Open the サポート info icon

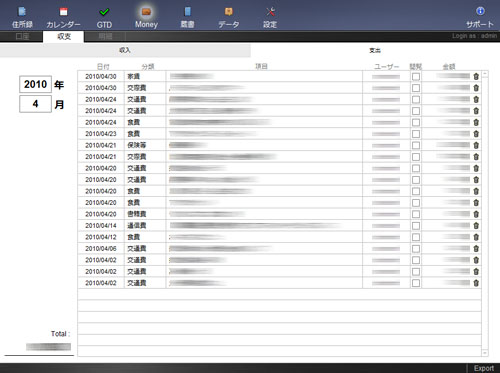pyautogui.click(x=480, y=17)
